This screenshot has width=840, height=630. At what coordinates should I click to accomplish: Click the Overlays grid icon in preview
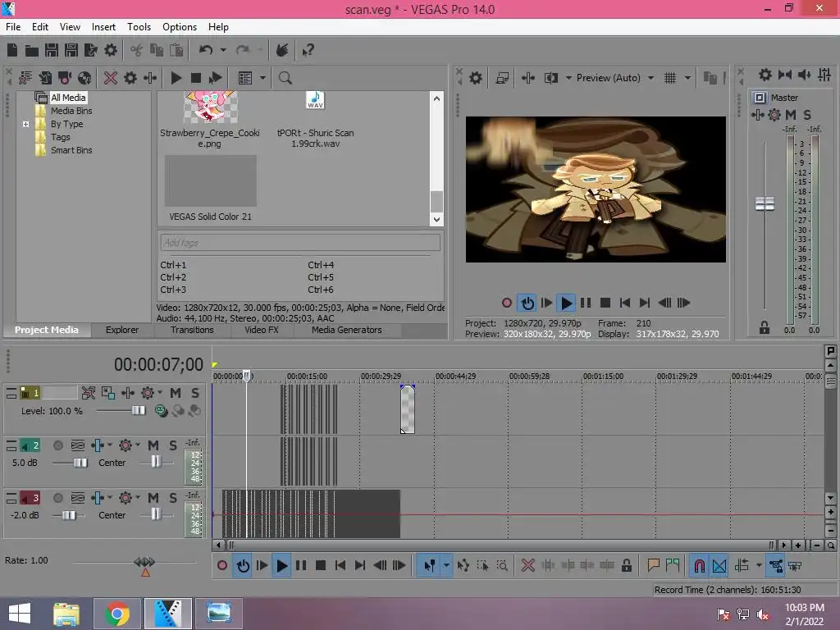coord(669,78)
